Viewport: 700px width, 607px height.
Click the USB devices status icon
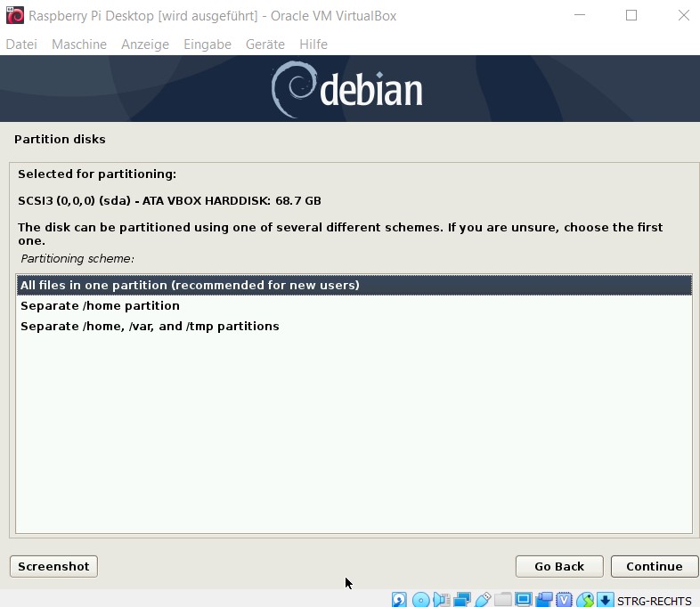(x=483, y=600)
